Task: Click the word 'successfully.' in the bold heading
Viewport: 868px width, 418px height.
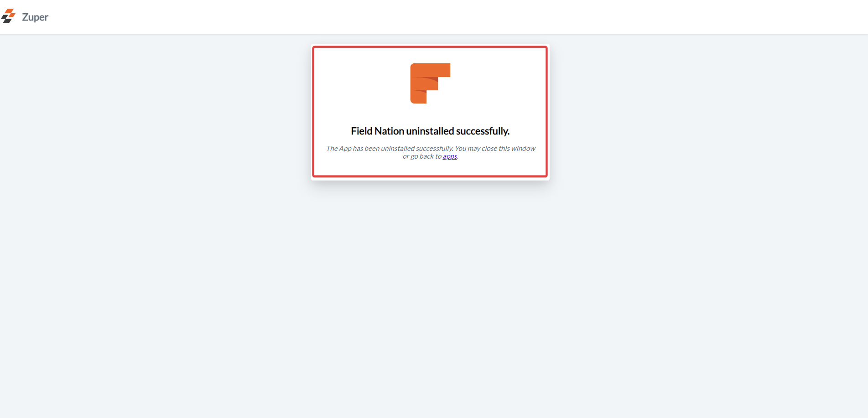Action: point(483,131)
